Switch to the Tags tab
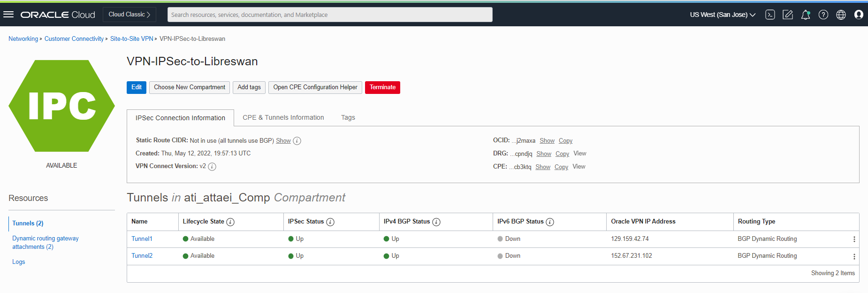Screen dimensions: 868x293 coord(348,117)
